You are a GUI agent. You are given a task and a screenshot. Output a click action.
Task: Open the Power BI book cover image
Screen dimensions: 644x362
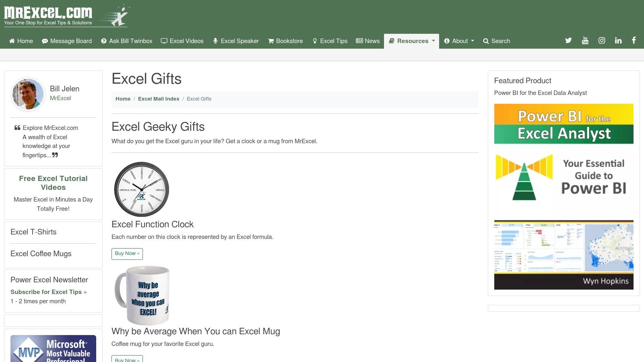(564, 197)
